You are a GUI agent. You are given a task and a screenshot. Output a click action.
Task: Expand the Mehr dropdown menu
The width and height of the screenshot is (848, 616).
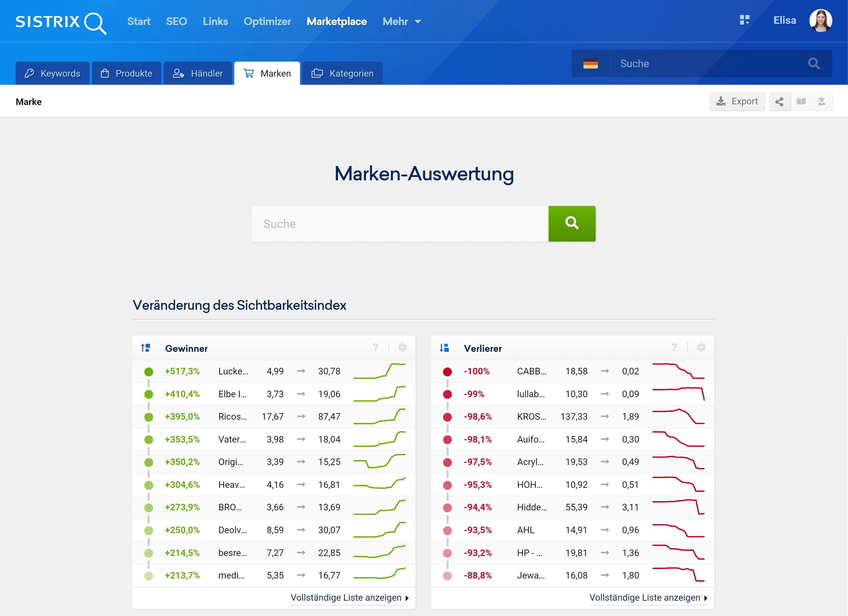[x=401, y=22]
